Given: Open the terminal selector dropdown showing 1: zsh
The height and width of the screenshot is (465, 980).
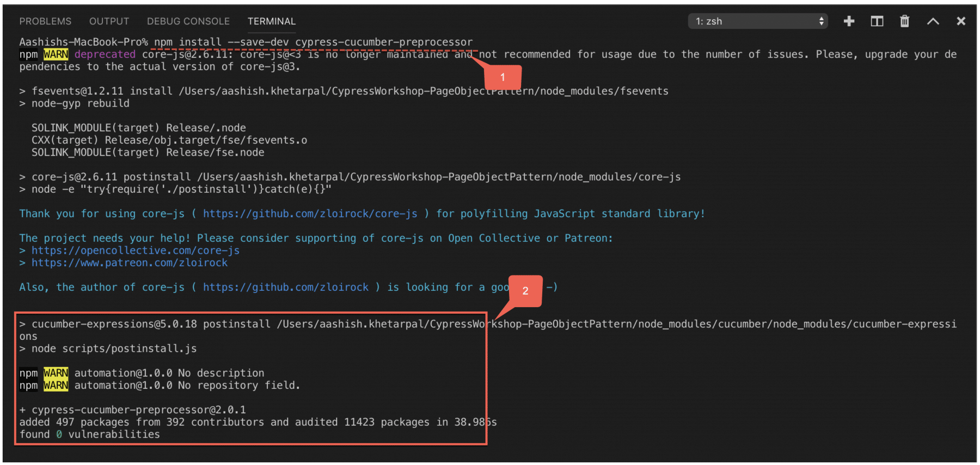Looking at the screenshot, I should [758, 21].
